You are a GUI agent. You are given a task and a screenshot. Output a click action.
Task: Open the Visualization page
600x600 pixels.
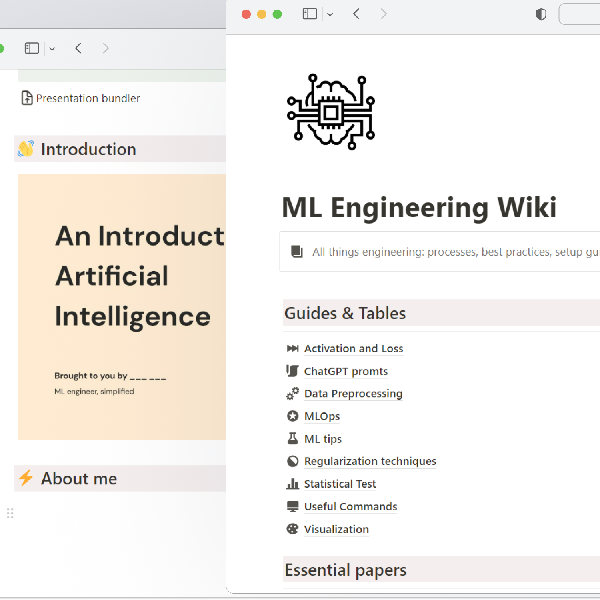click(x=336, y=529)
